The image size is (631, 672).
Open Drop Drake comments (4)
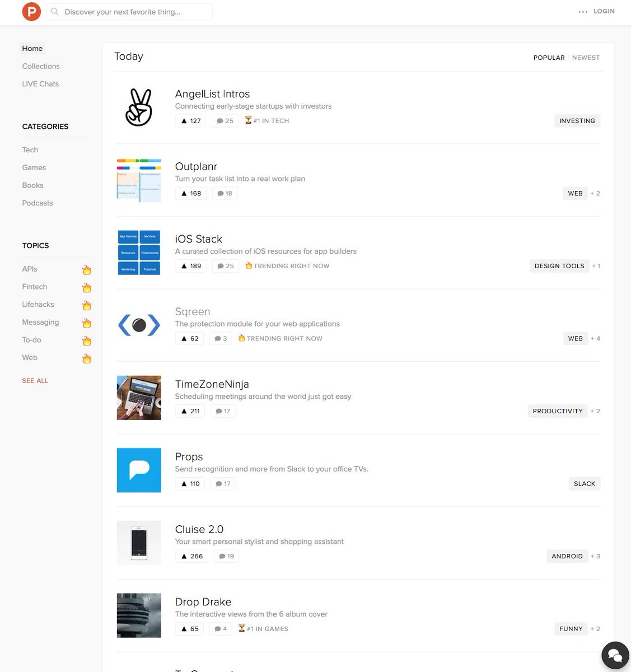coord(221,629)
